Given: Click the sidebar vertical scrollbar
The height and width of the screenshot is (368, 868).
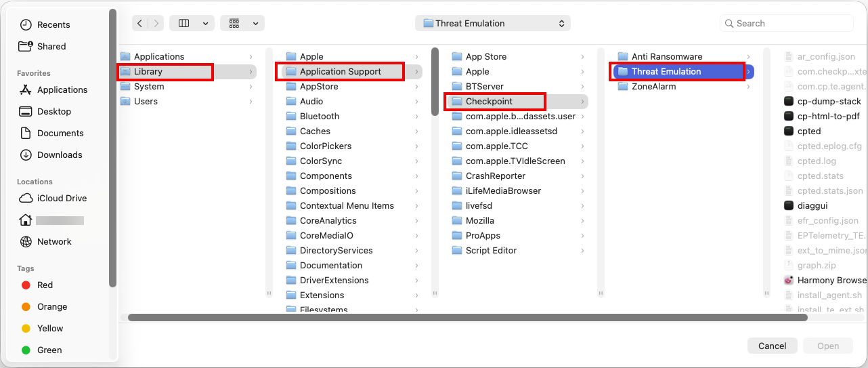Looking at the screenshot, I should point(112,148).
